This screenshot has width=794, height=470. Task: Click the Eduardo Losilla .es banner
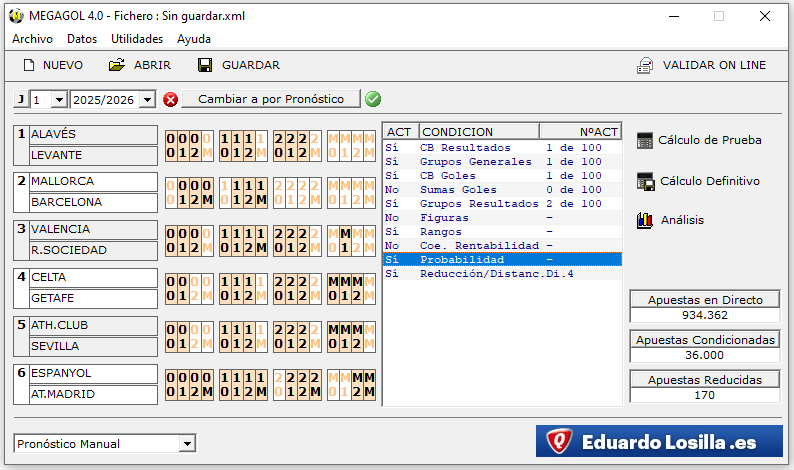[x=659, y=441]
